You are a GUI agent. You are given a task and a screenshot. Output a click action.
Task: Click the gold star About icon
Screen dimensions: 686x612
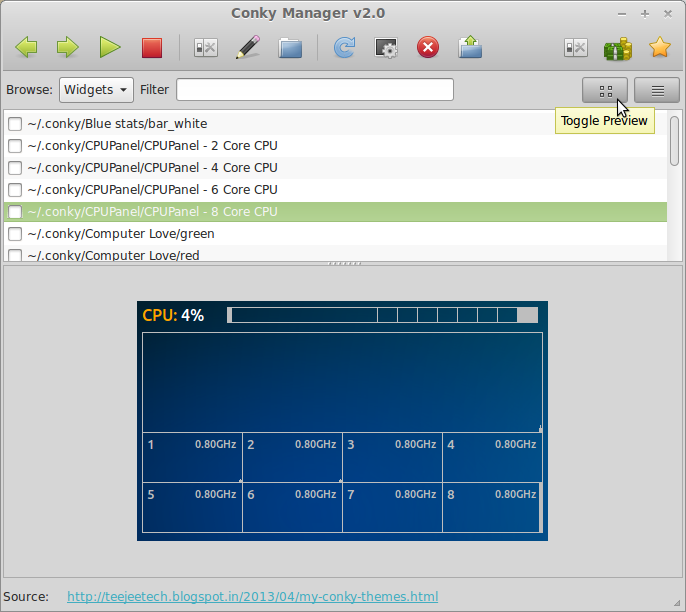tap(660, 47)
